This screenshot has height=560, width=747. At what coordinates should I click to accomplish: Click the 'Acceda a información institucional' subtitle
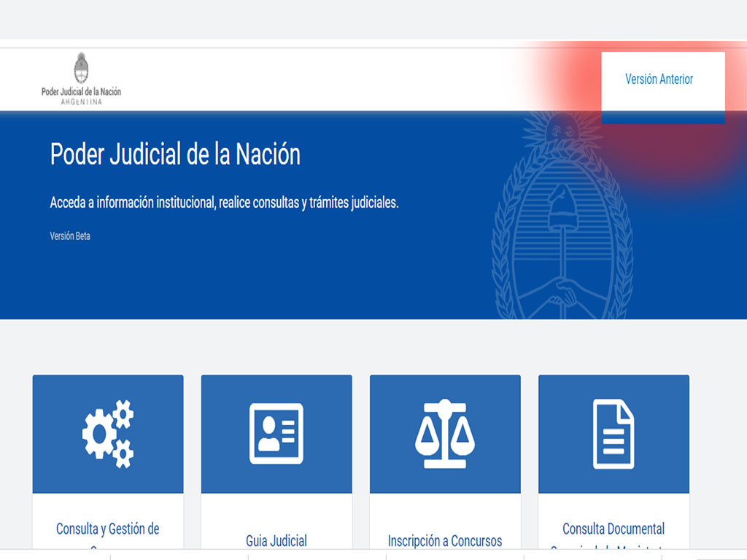click(x=225, y=203)
